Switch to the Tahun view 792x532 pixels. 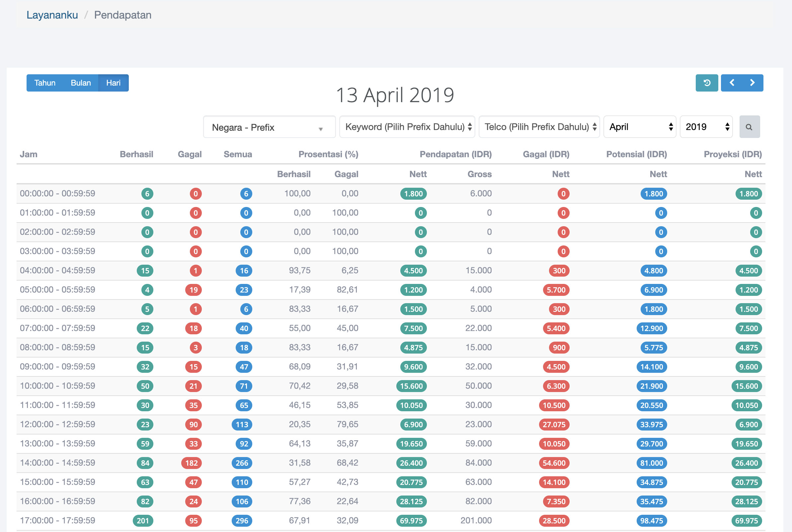45,83
